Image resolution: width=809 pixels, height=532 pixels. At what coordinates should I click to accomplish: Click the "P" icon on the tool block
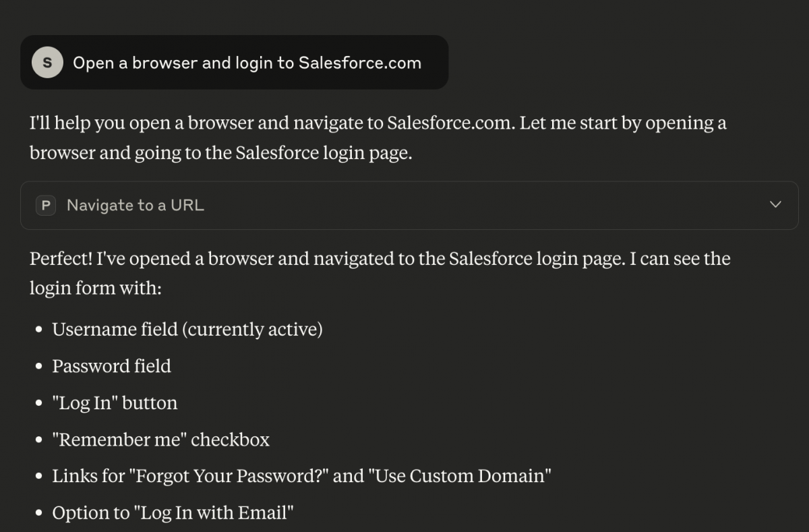click(45, 206)
